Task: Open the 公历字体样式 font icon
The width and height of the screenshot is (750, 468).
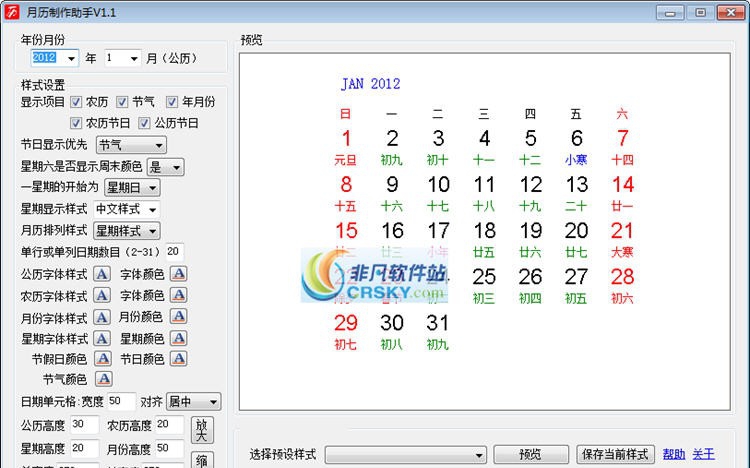Action: (101, 274)
